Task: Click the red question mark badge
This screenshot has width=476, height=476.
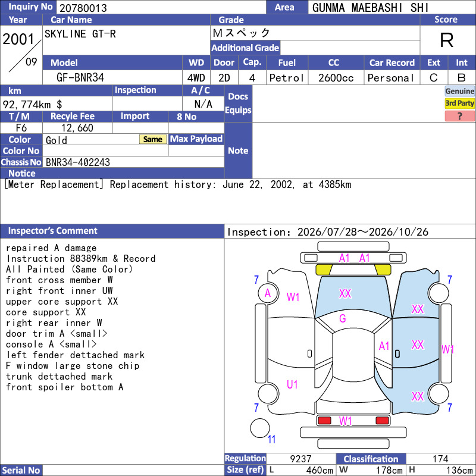Action: pos(459,116)
